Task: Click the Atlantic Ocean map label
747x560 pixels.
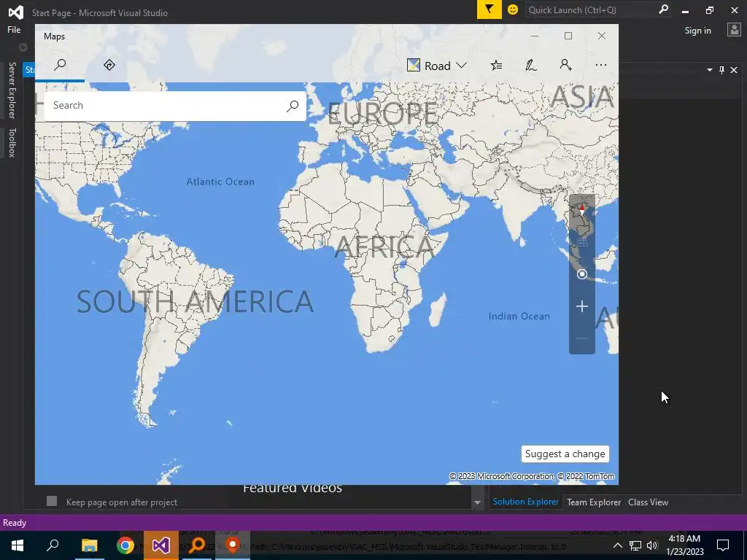Action: [220, 182]
